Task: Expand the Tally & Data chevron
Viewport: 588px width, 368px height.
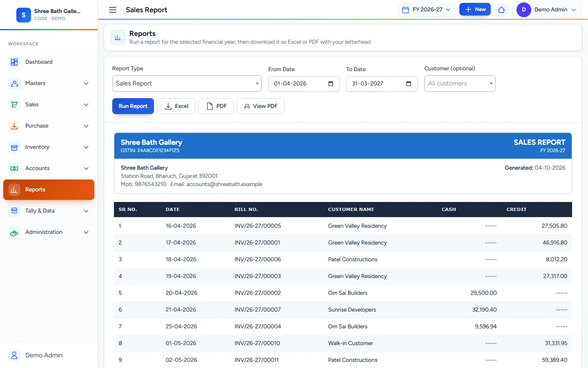Action: (x=86, y=211)
